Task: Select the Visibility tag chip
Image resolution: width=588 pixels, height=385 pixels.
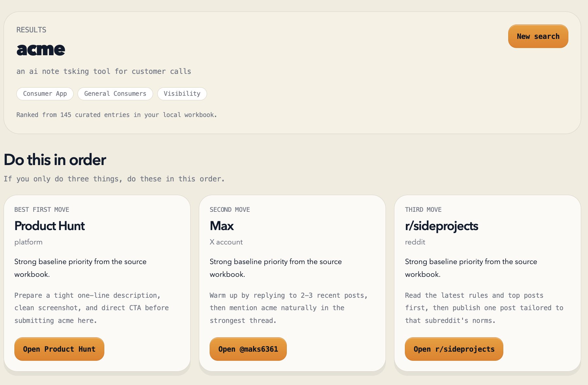Action: [x=182, y=94]
